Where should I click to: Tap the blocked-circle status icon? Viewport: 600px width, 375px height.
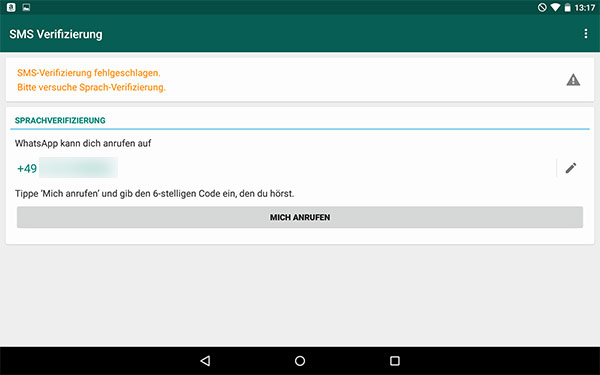pos(542,7)
